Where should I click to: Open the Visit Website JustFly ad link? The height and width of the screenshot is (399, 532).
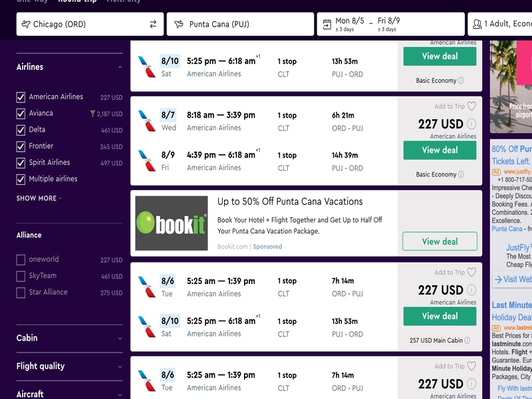click(x=513, y=279)
